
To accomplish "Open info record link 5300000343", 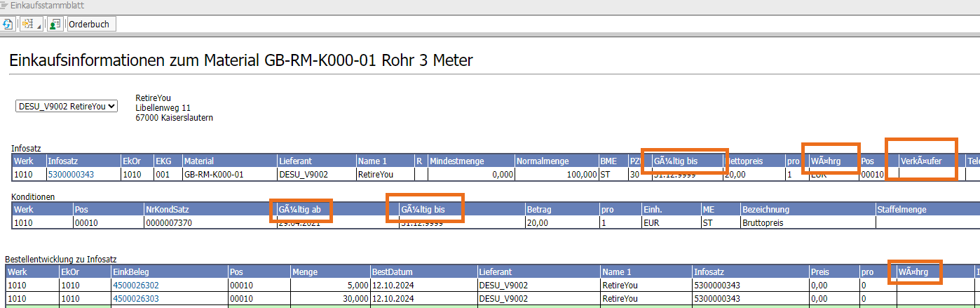I will point(72,175).
